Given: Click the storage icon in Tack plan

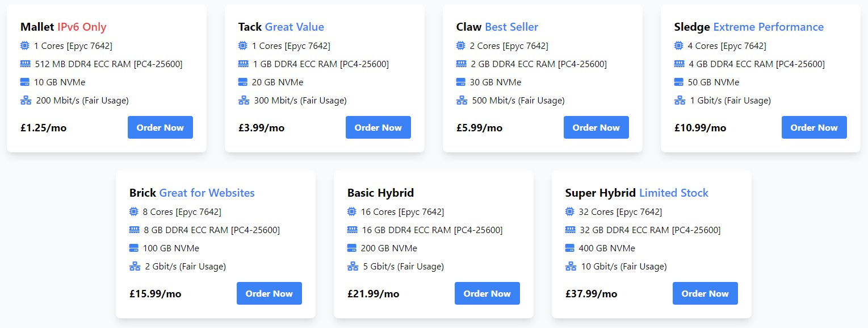Looking at the screenshot, I should tap(243, 82).
